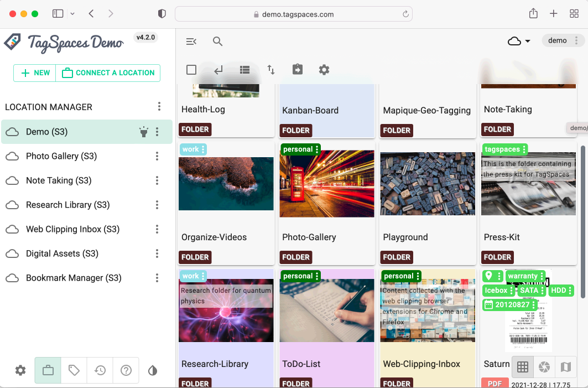Image resolution: width=588 pixels, height=388 pixels.
Task: Click the startup location lamp icon on Demo
Action: (144, 132)
